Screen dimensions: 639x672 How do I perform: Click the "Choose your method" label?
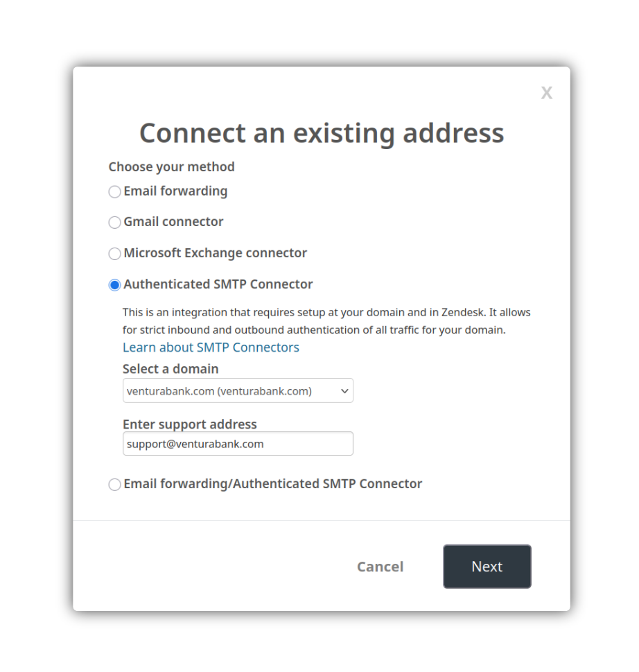[171, 167]
